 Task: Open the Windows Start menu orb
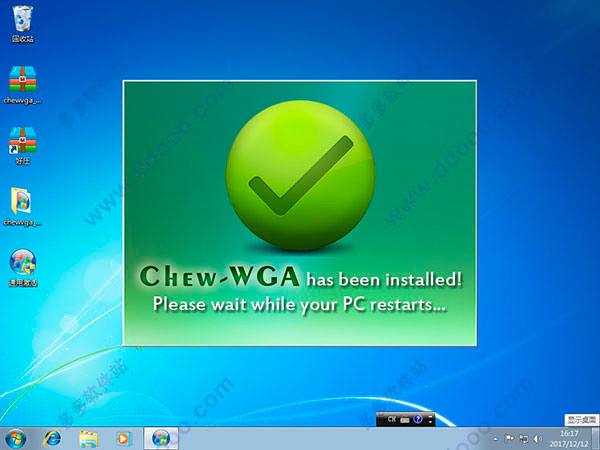point(16,439)
